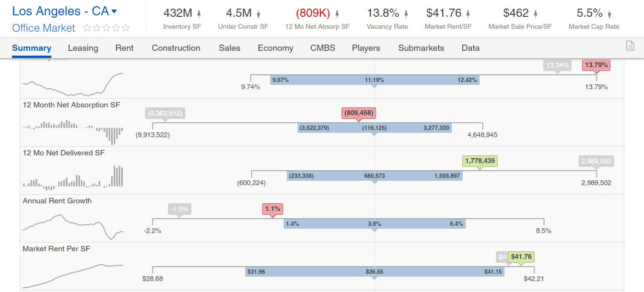The height and width of the screenshot is (292, 644).
Task: Click the 12 Month Net Absorption bar chart thumbnail
Action: (x=73, y=130)
